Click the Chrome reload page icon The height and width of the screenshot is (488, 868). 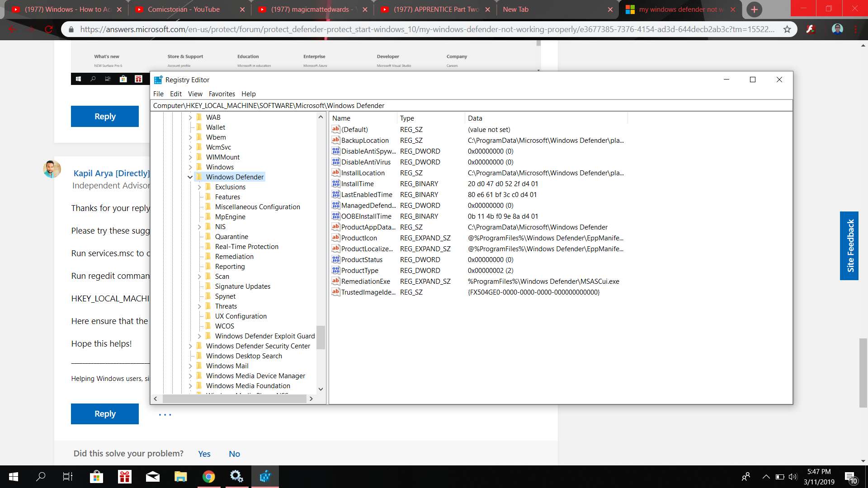[x=48, y=29]
